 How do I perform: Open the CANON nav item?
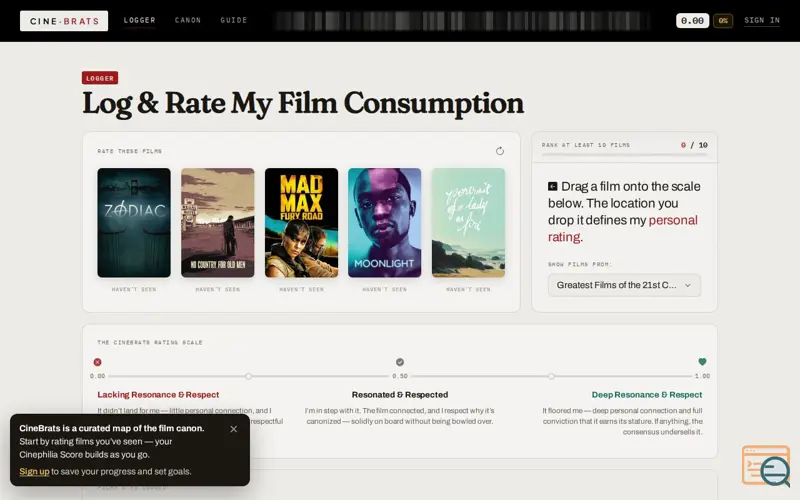pos(188,20)
